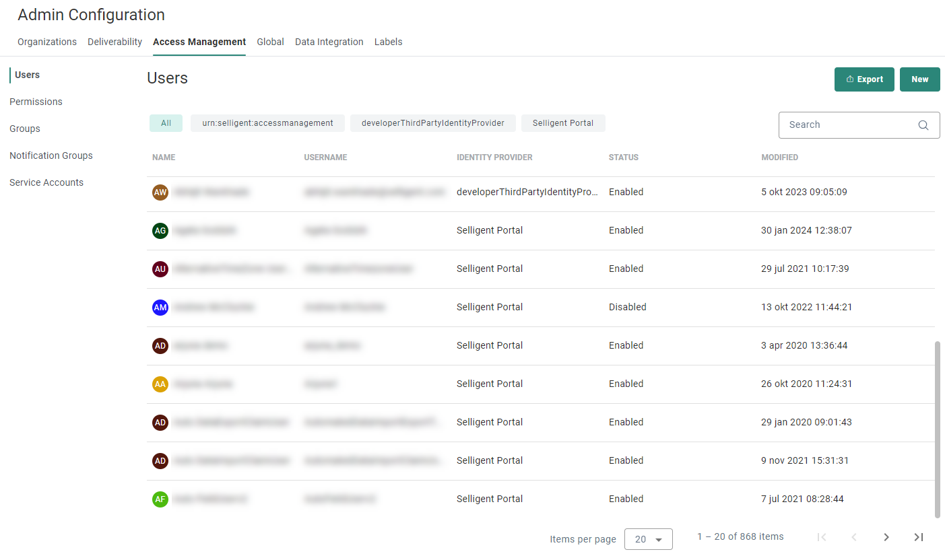
Task: Open the Items per page dropdown
Action: pos(648,539)
